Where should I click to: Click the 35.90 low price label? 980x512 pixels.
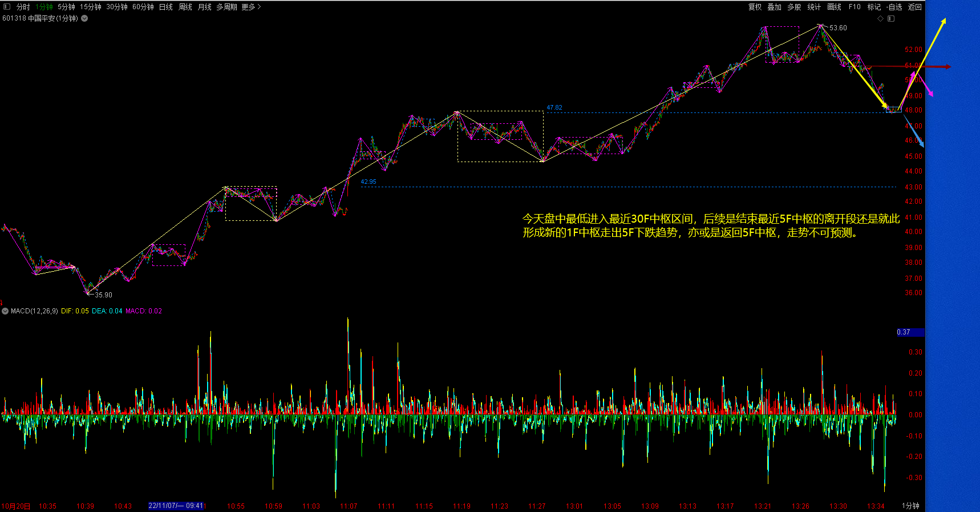tap(103, 295)
